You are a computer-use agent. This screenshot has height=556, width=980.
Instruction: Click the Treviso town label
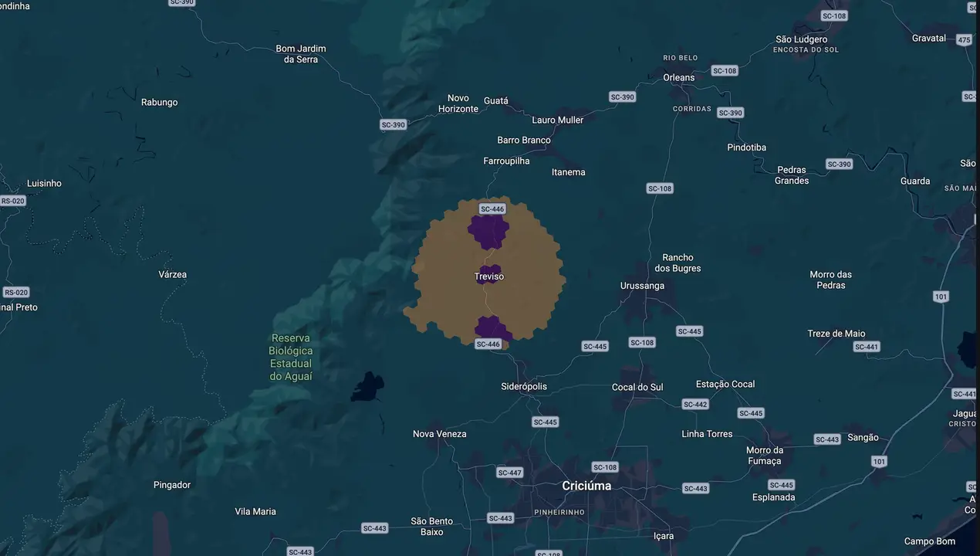489,276
